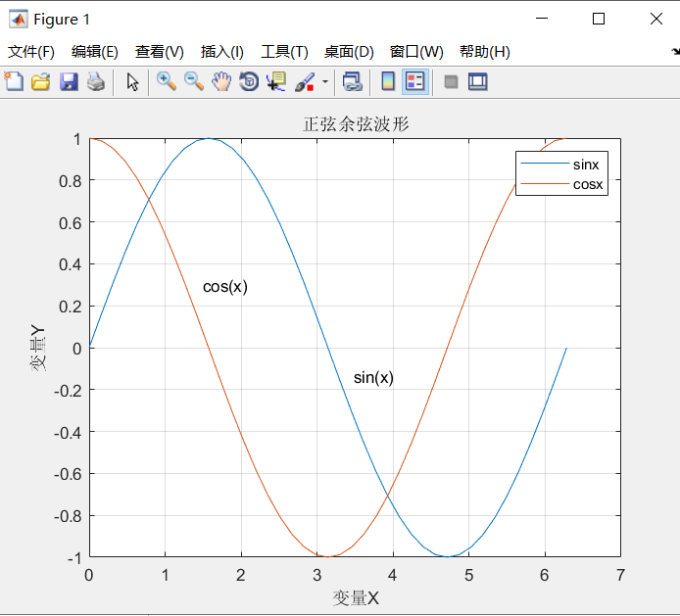Select the Brush data tool
The image size is (680, 616).
305,81
